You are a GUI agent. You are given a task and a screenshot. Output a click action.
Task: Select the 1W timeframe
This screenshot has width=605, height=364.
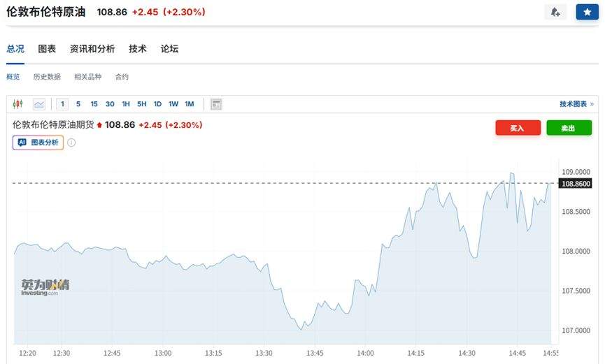(173, 104)
